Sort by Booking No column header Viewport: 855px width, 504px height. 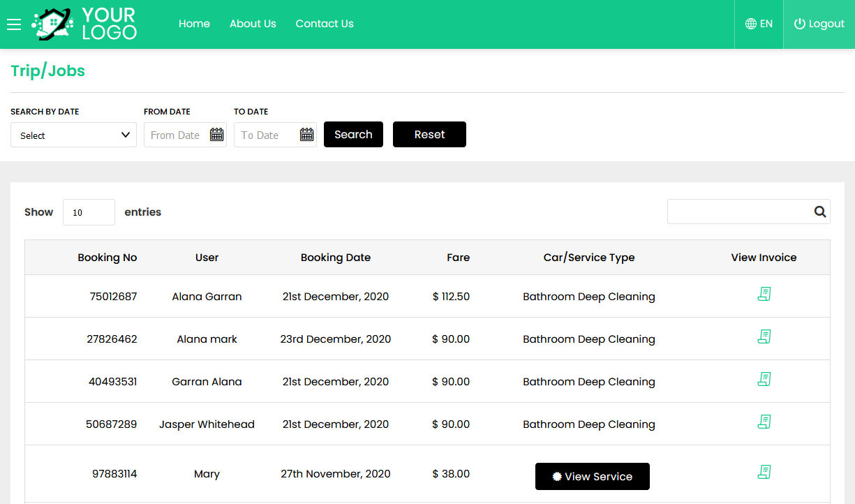(x=107, y=258)
